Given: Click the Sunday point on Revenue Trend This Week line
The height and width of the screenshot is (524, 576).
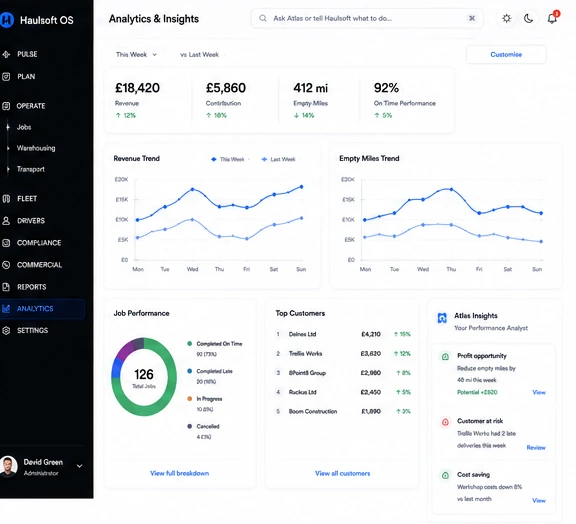Looking at the screenshot, I should (302, 187).
